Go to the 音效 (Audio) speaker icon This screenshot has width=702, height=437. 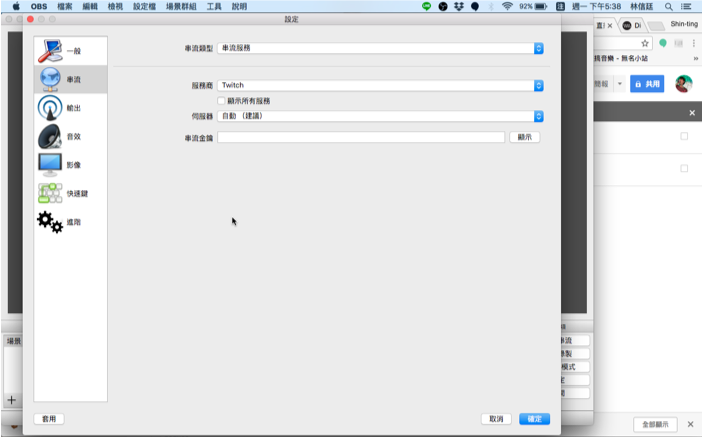tap(50, 136)
